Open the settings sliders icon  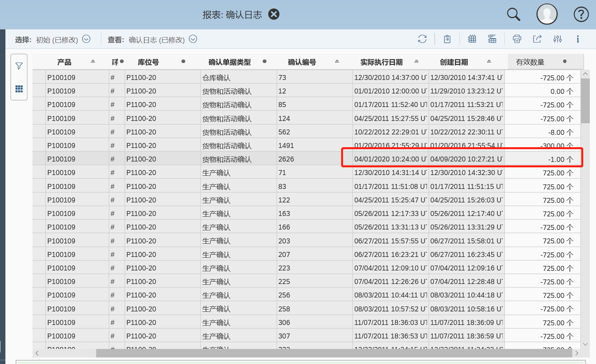(x=557, y=39)
